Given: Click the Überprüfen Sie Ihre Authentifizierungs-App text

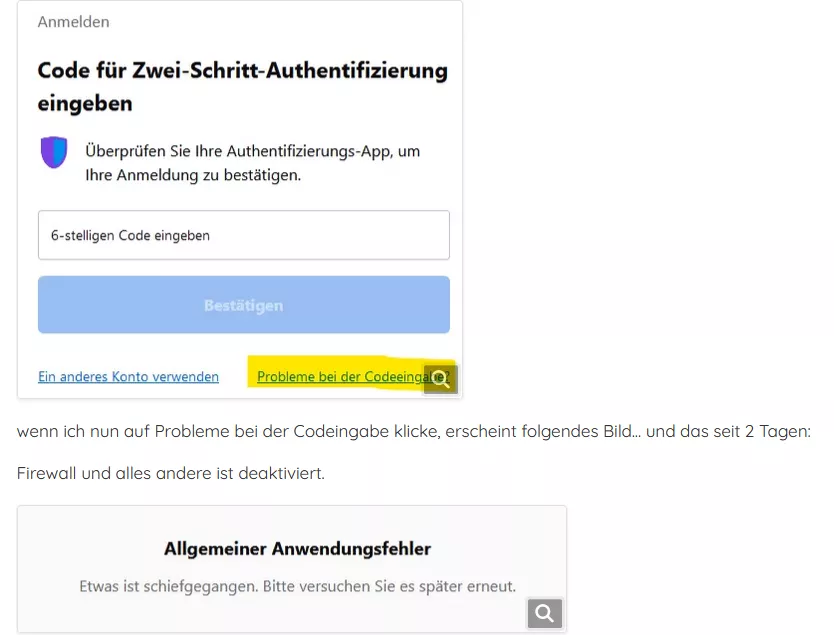Looking at the screenshot, I should point(253,163).
